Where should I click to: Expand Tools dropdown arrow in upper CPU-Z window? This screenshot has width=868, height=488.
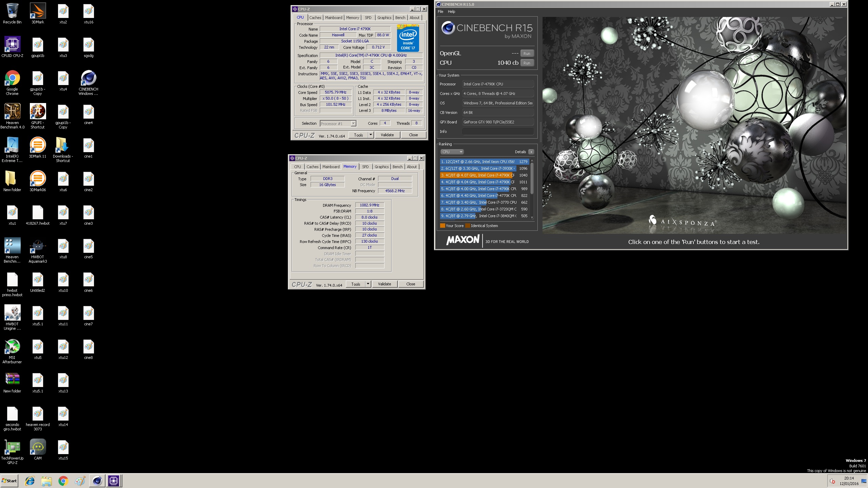tap(371, 135)
